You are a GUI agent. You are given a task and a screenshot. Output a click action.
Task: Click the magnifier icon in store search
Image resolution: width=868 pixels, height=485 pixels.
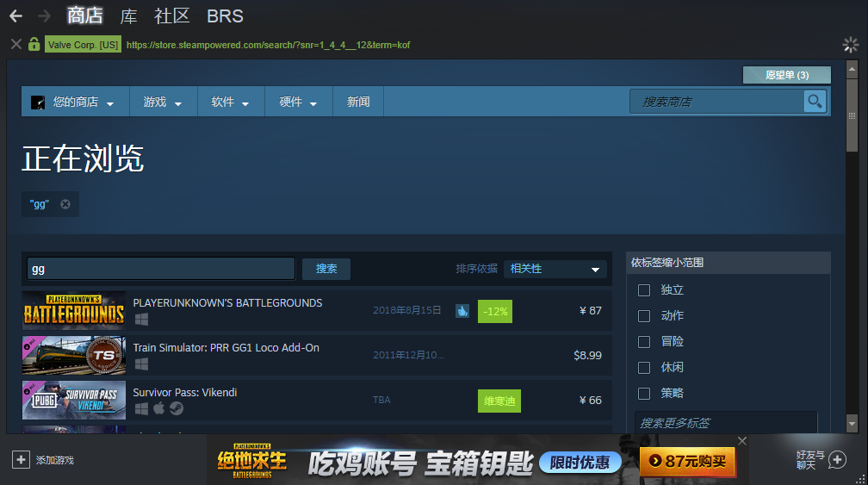click(815, 102)
